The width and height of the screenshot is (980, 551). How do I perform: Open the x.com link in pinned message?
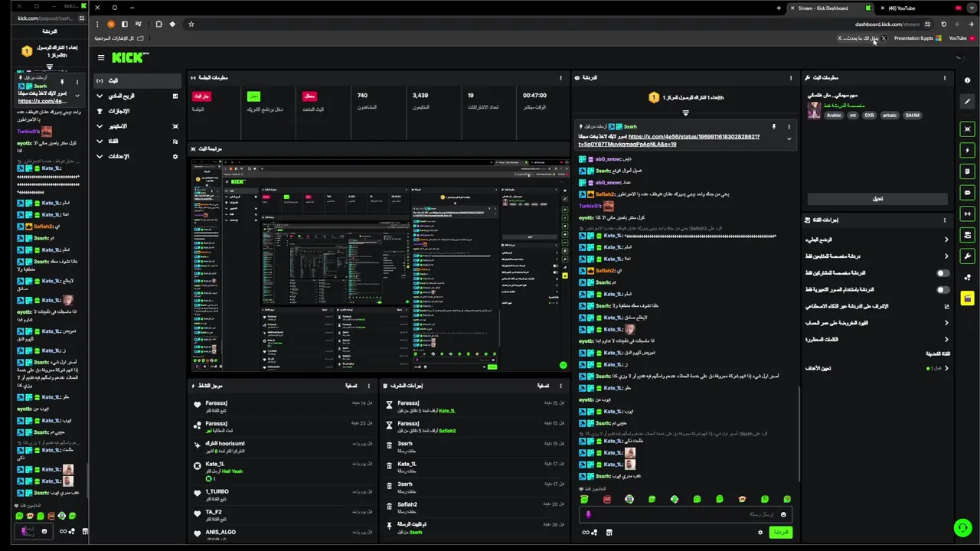669,140
